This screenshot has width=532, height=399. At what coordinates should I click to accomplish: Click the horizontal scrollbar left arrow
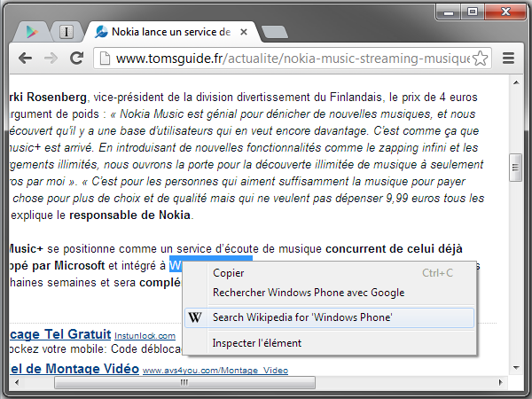(x=17, y=382)
